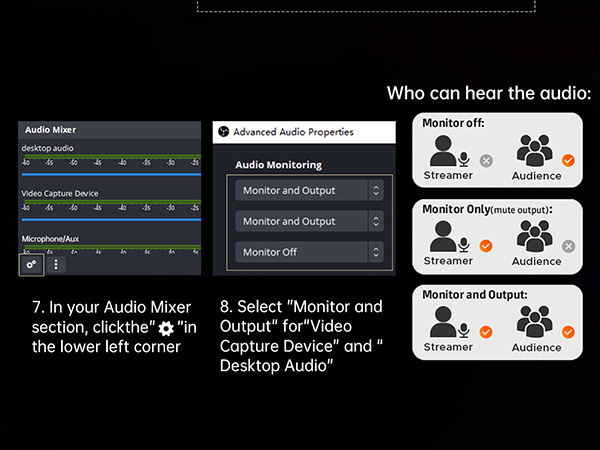Click the Audio Mixer panel title
Image resolution: width=600 pixels, height=450 pixels.
pos(50,130)
